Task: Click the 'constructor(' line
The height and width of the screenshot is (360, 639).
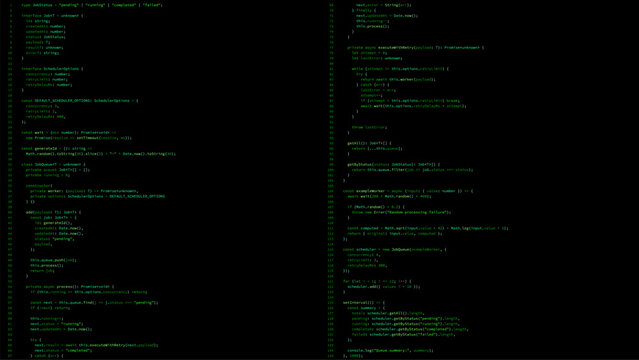Action: point(39,186)
